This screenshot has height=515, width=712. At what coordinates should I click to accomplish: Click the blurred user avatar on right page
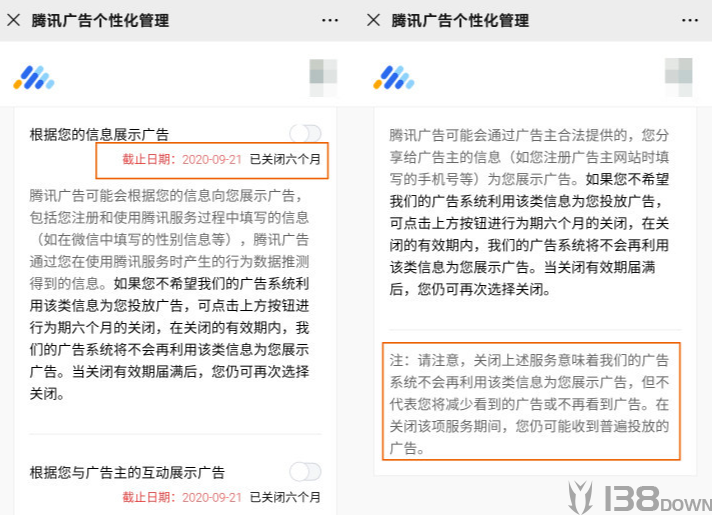[679, 77]
